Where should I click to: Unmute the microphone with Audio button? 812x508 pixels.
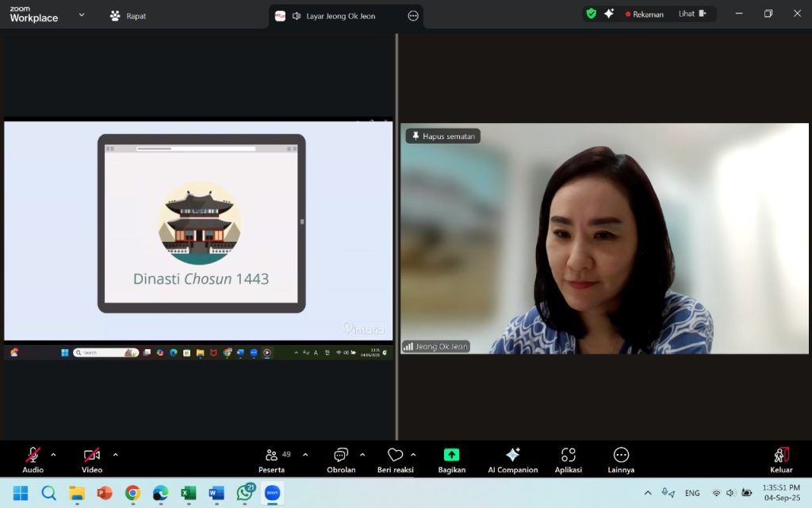coord(33,459)
